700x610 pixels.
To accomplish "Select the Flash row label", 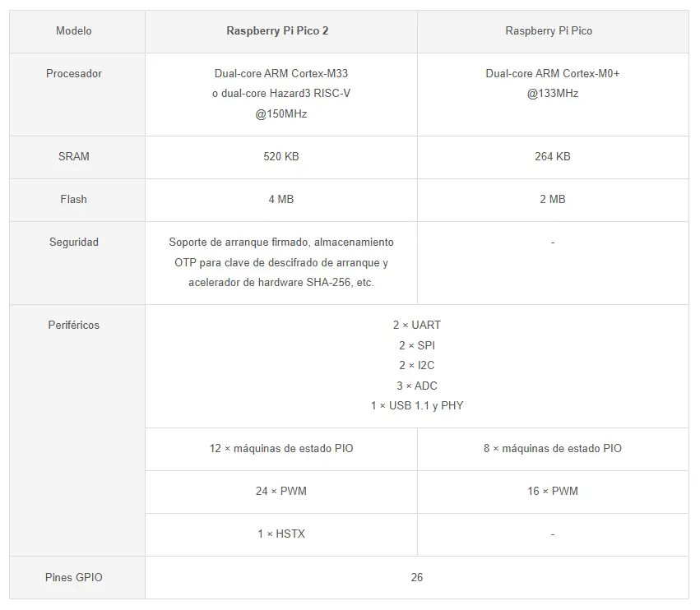I will click(74, 199).
